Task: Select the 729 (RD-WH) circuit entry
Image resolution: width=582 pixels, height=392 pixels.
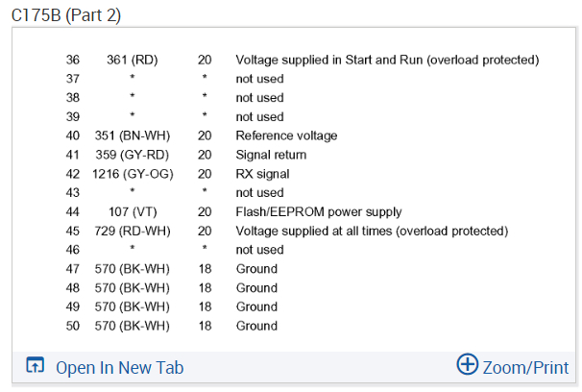Action: (132, 231)
